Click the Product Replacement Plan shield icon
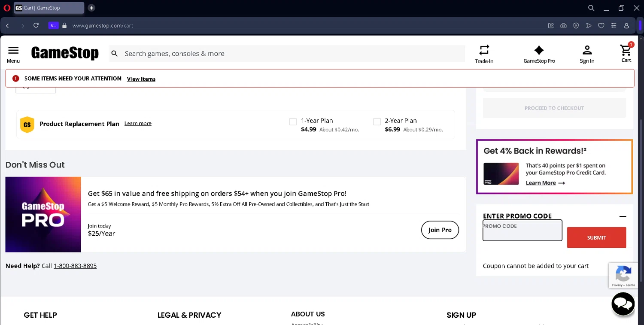The image size is (644, 325). click(x=27, y=125)
